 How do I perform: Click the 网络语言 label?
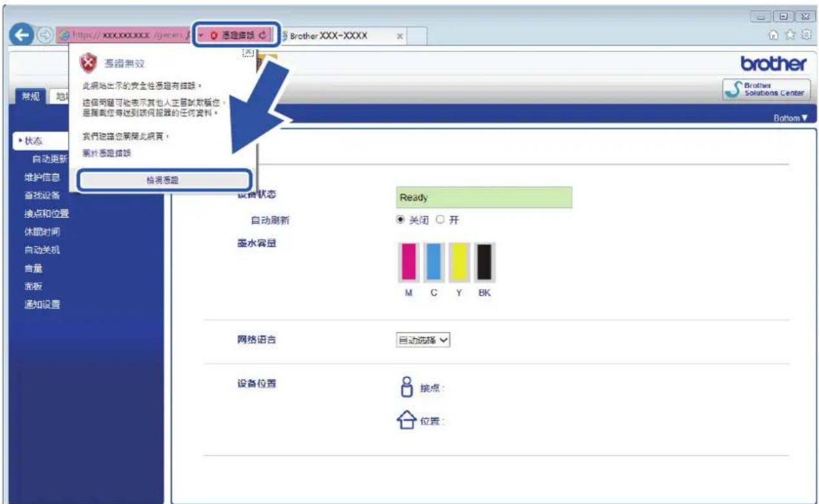tap(257, 340)
